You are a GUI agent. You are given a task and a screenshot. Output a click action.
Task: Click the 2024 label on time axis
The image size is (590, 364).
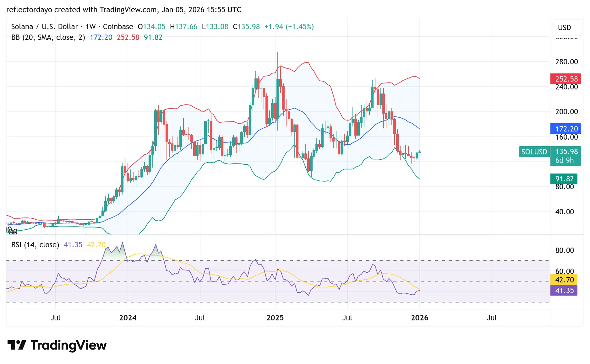pyautogui.click(x=128, y=318)
